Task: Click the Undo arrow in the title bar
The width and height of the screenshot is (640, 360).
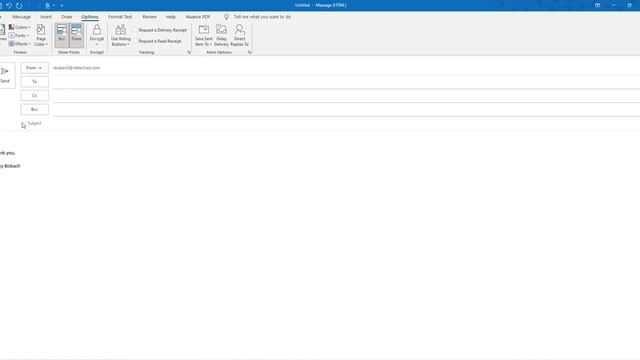Action: (x=9, y=6)
